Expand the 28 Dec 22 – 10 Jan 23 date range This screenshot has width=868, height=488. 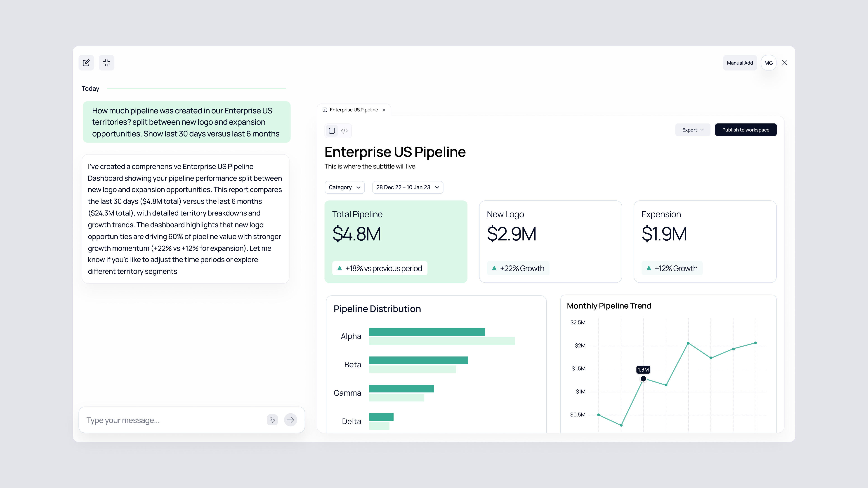[x=407, y=187]
